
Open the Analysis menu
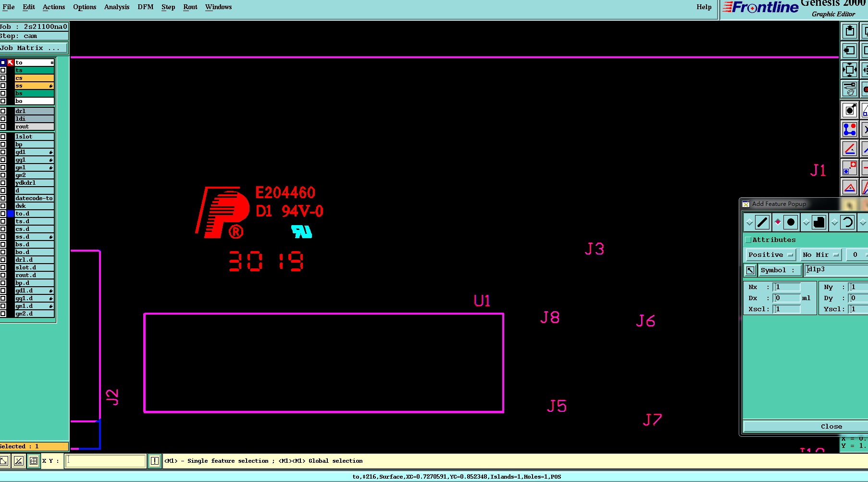[x=117, y=7]
